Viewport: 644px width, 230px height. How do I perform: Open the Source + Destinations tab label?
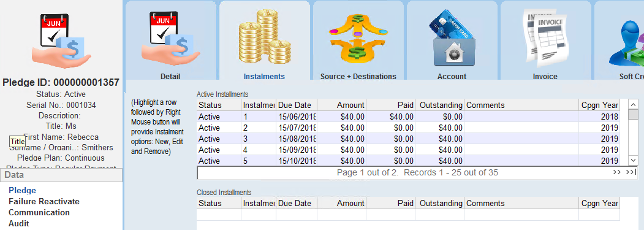pos(358,77)
